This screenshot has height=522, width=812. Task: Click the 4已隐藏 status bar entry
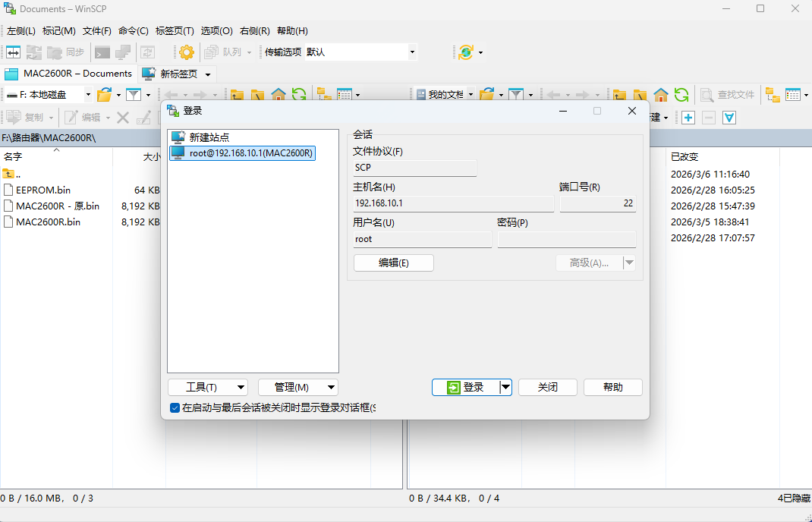[794, 498]
